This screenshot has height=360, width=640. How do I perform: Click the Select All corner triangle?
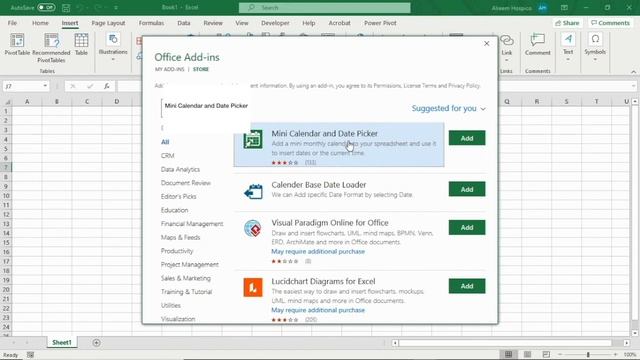click(7, 102)
